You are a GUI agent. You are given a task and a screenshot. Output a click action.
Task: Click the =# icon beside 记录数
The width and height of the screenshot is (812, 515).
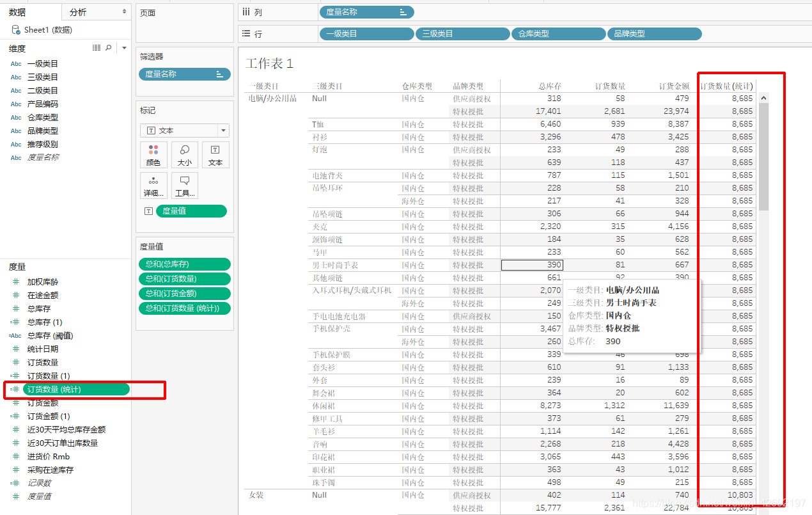[15, 484]
